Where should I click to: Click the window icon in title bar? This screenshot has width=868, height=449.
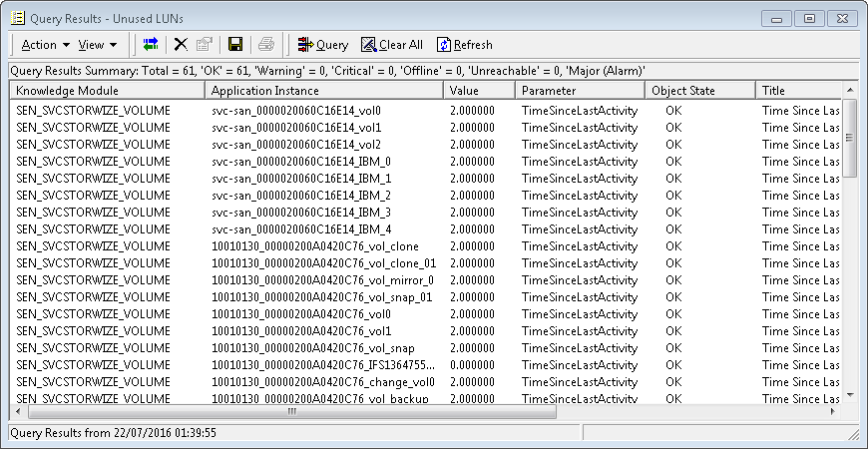[18, 18]
